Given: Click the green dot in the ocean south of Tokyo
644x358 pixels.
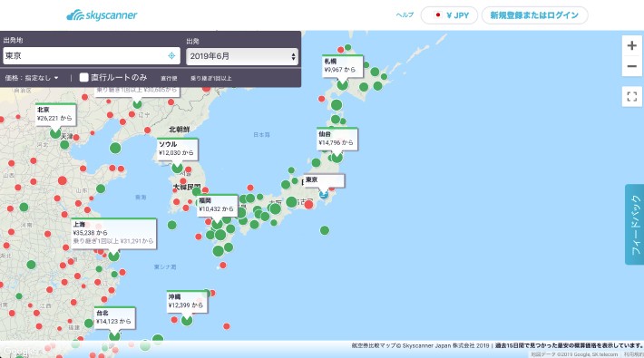Looking at the screenshot, I should click(325, 230).
